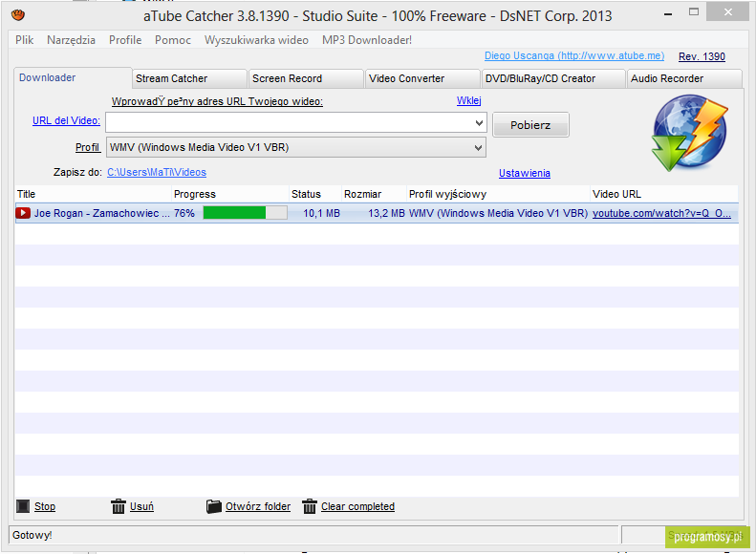
Task: Click the 13,2 MB size cell
Action: pyautogui.click(x=387, y=213)
